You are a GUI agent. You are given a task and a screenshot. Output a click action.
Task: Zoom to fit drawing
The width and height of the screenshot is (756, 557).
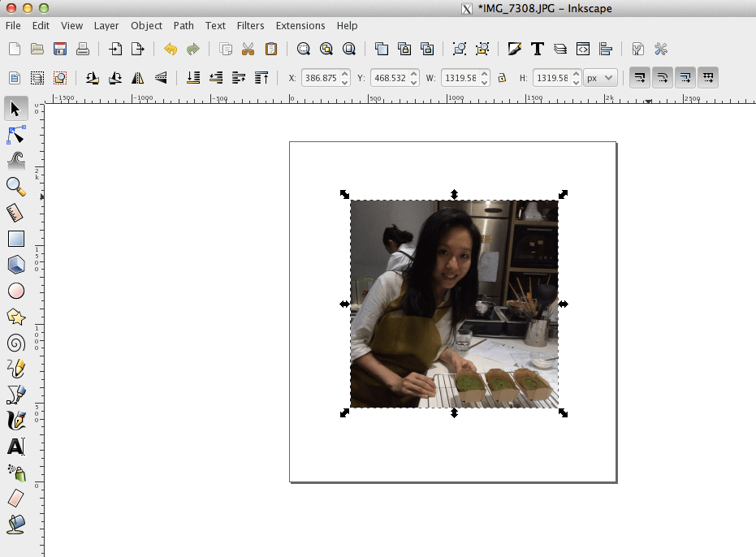click(326, 49)
